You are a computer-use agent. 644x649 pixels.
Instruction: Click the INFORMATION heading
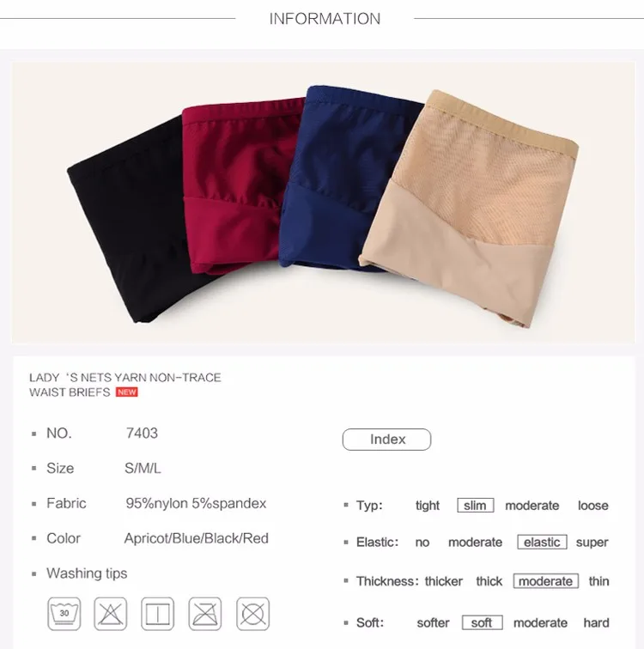pyautogui.click(x=325, y=19)
